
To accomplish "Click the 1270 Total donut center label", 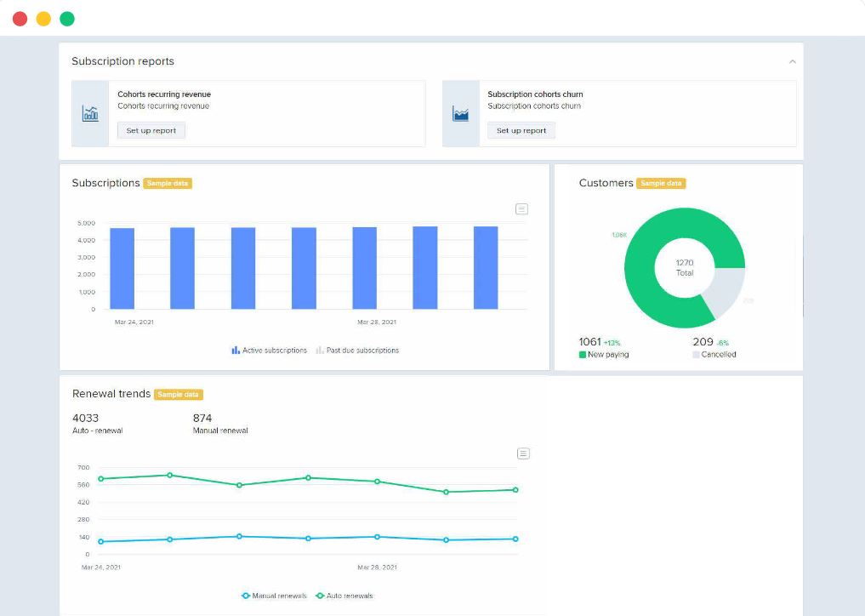I will click(685, 268).
